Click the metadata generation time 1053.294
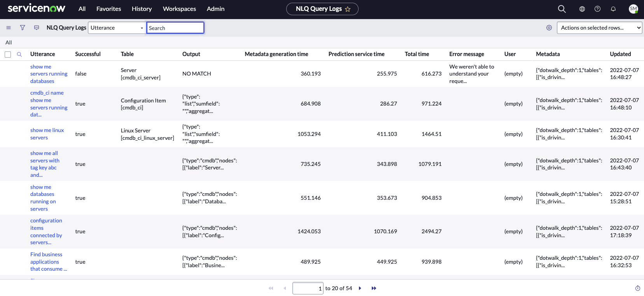This screenshot has width=644, height=296. 309,134
